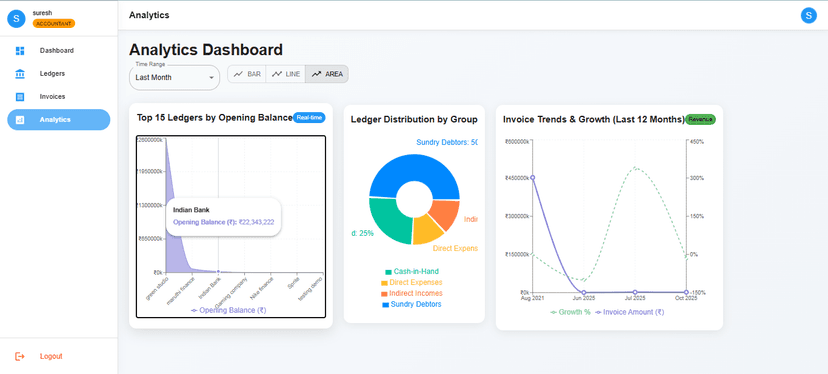Click the Jun 2025 invoice data point

(584, 292)
